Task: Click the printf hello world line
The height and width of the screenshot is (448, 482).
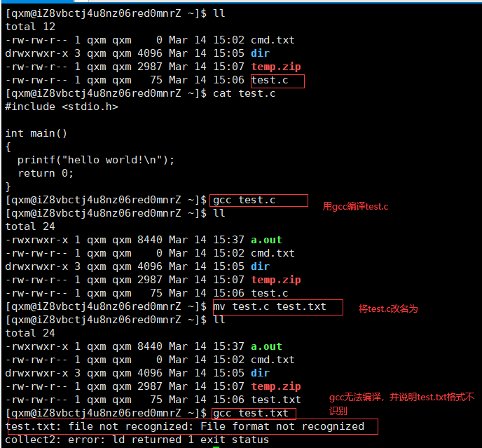Action: [x=96, y=160]
